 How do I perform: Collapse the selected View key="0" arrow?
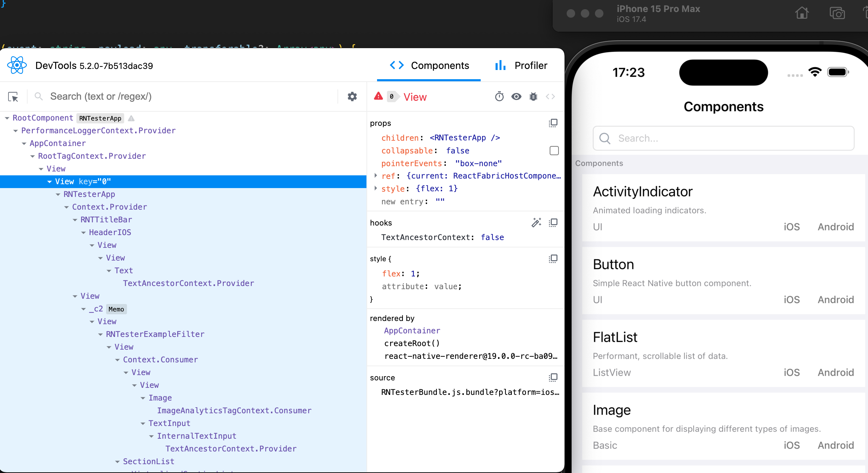pyautogui.click(x=49, y=182)
